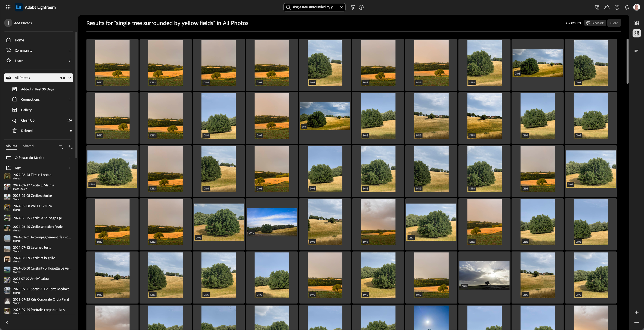Click the sort albums icon
The width and height of the screenshot is (644, 330).
(x=61, y=146)
